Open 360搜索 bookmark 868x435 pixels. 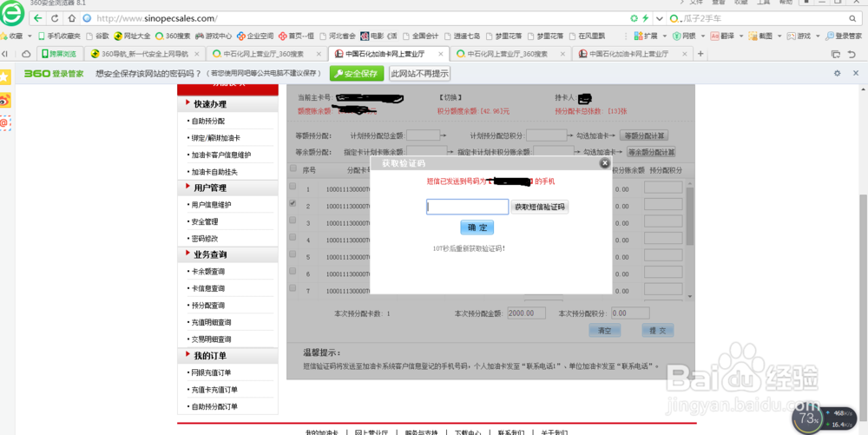(x=173, y=36)
